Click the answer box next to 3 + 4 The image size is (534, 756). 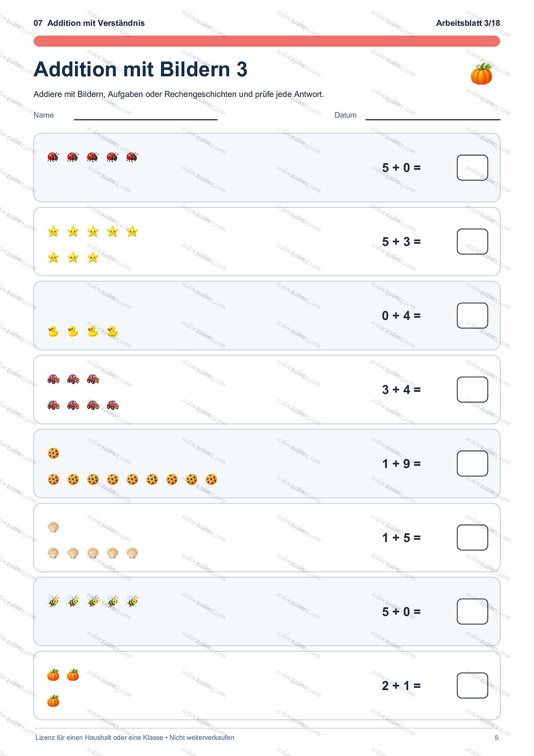click(472, 390)
